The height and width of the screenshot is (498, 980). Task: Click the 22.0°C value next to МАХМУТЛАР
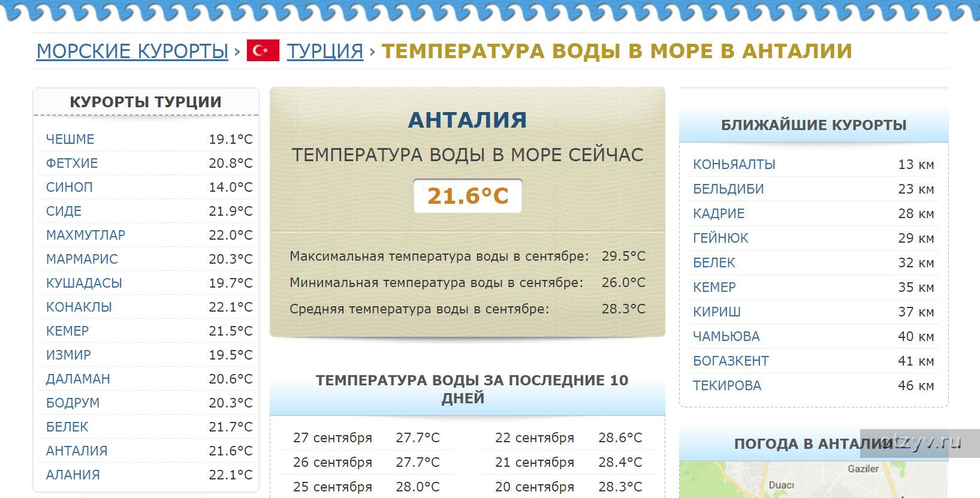pos(231,235)
